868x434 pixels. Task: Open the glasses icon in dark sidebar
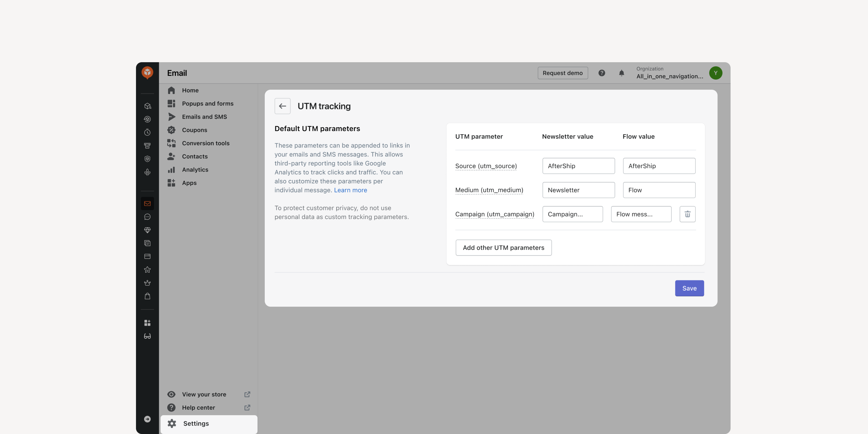point(147,336)
